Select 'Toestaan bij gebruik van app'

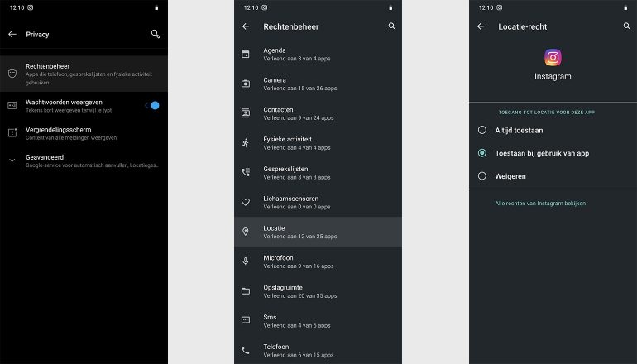(482, 153)
